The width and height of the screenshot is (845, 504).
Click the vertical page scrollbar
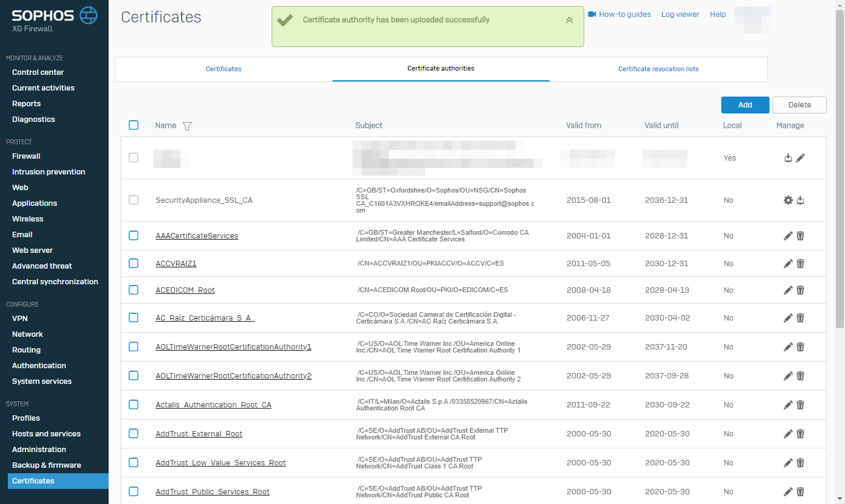click(840, 169)
